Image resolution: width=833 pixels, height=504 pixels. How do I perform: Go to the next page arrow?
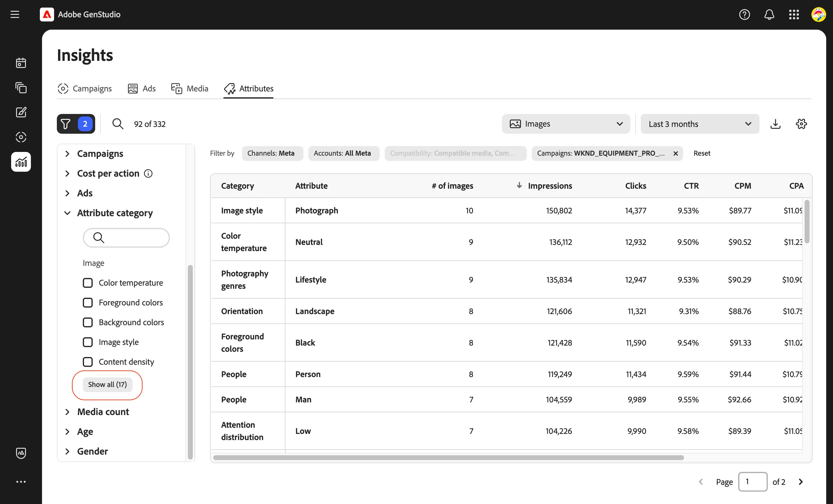coord(800,482)
